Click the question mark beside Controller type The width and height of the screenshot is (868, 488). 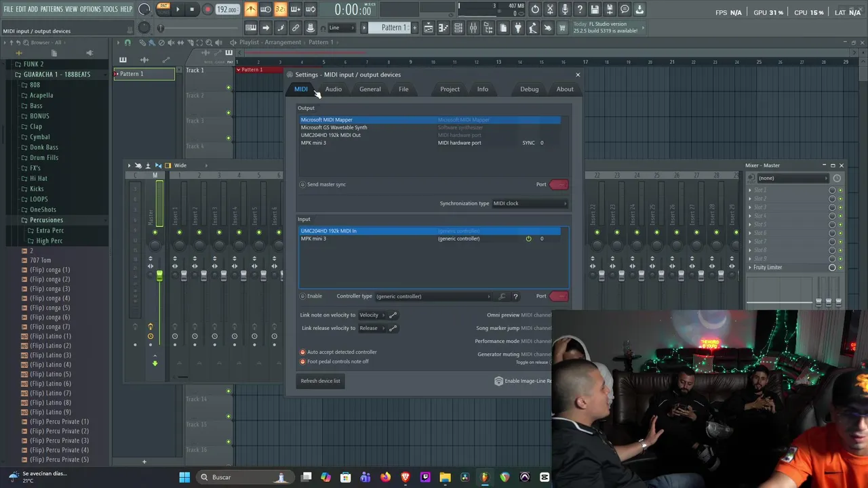[515, 296]
